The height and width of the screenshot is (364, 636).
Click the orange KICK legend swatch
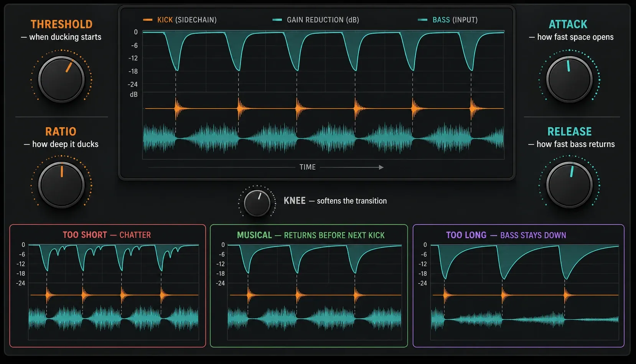click(148, 20)
